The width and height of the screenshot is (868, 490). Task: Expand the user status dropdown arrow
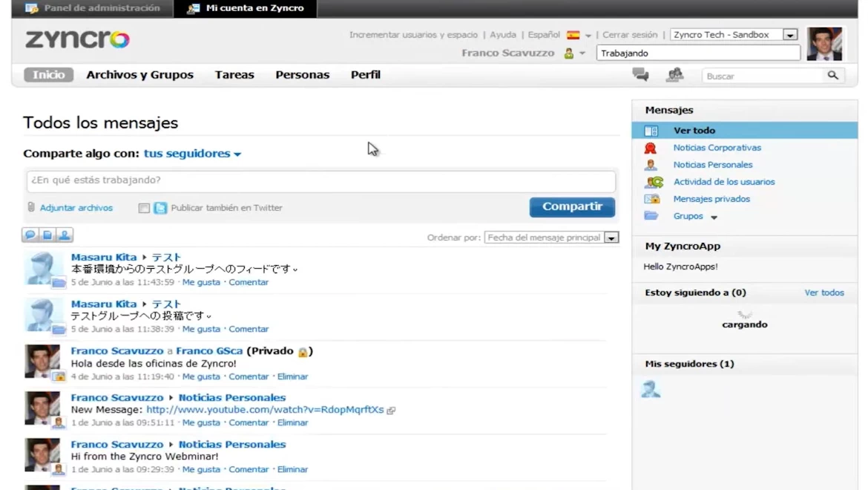pyautogui.click(x=582, y=53)
